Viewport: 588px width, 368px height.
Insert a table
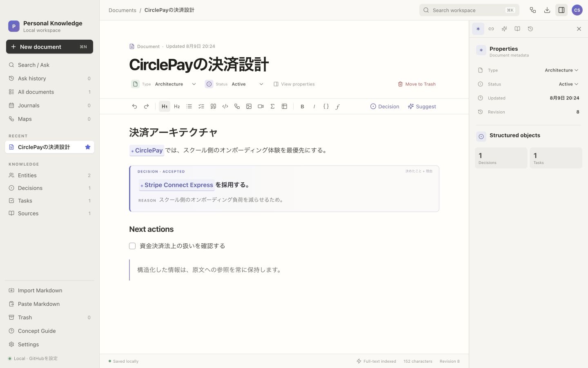click(x=285, y=106)
